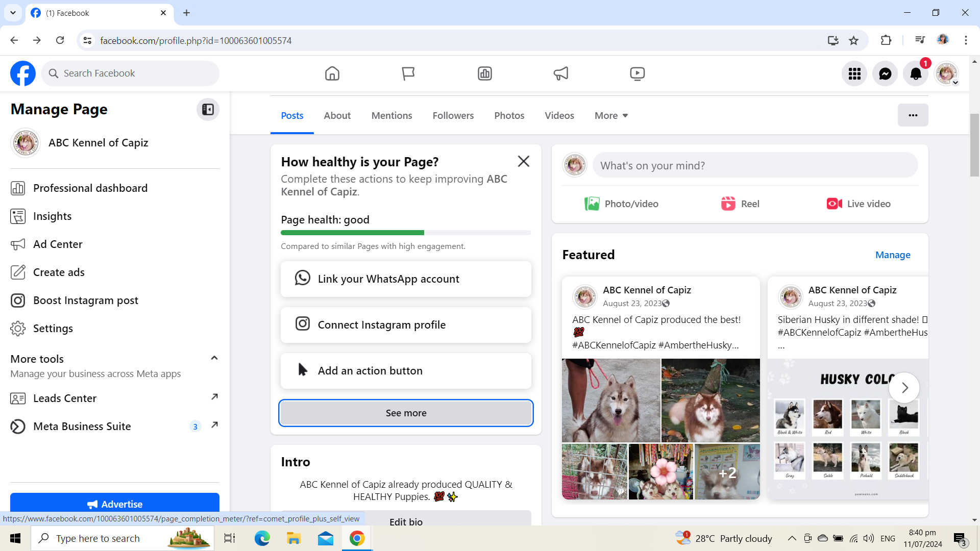Open the notifications bell
980x551 pixels.
(916, 74)
